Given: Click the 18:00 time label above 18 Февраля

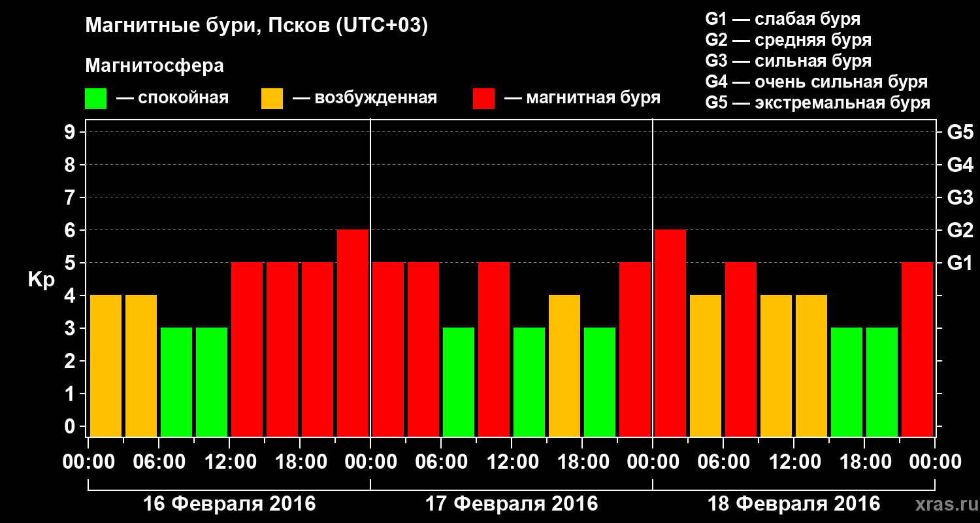Looking at the screenshot, I should tap(864, 462).
